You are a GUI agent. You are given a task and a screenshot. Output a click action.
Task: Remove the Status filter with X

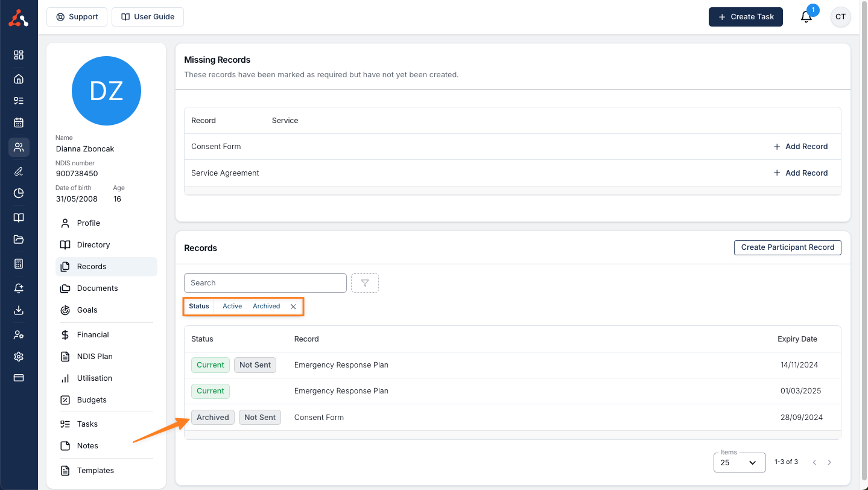click(293, 307)
